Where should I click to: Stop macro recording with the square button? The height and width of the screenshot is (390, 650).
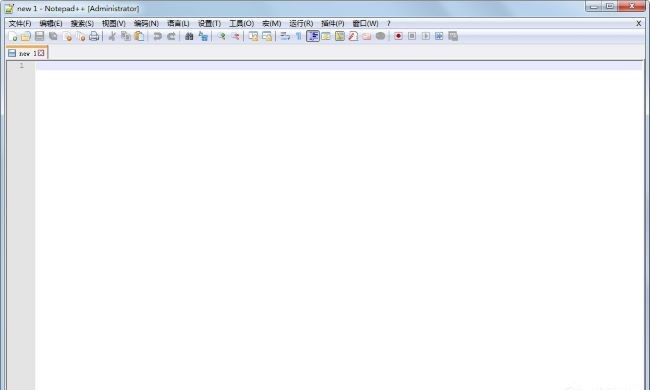coord(412,36)
